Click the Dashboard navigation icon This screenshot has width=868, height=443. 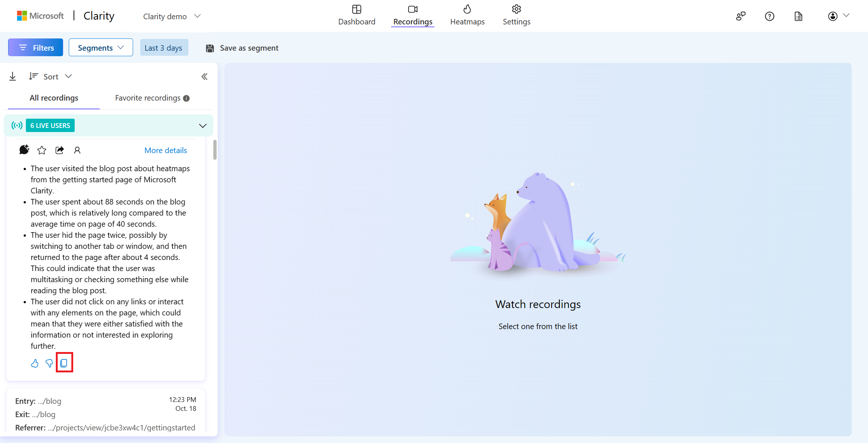point(357,9)
